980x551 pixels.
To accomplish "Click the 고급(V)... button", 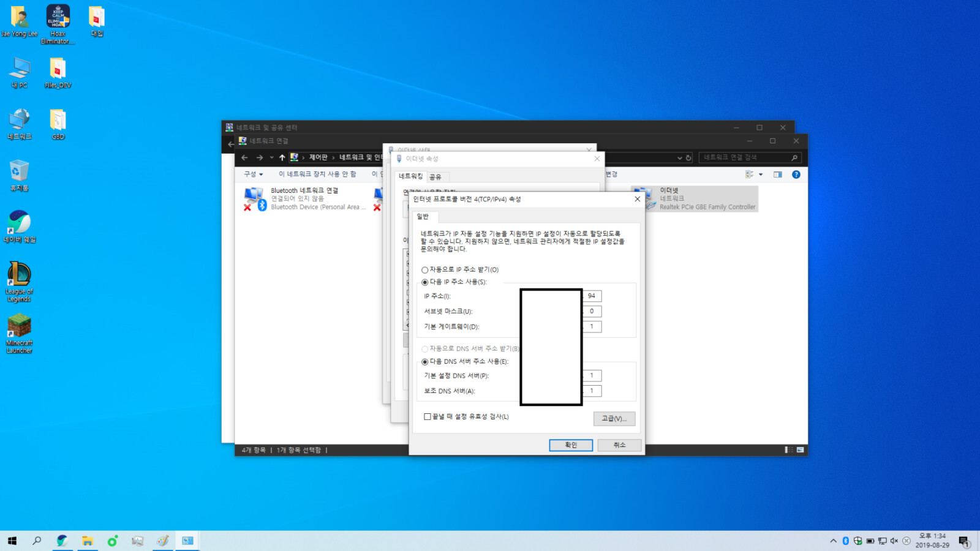I will click(614, 419).
